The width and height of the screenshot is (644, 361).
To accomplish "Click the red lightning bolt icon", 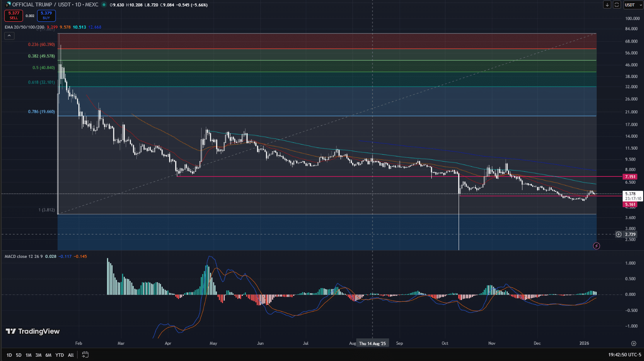I will point(596,246).
